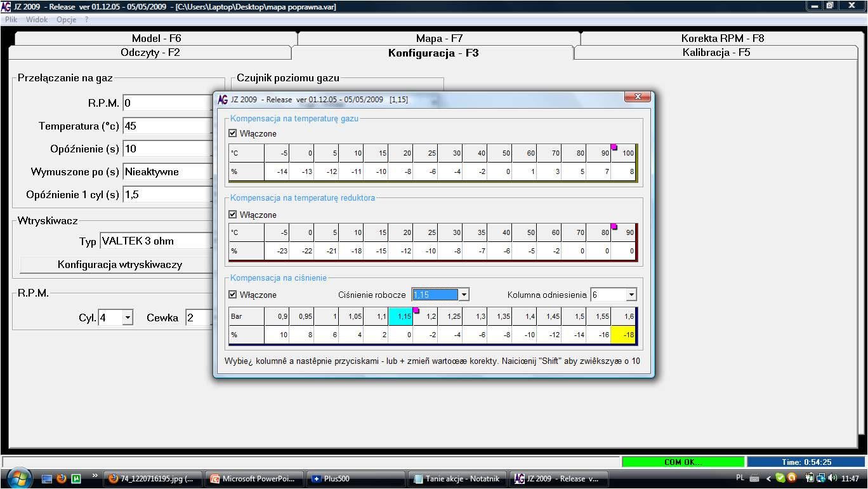The width and height of the screenshot is (868, 489).
Task: Click the Show Desktop quick launch icon
Action: point(48,479)
